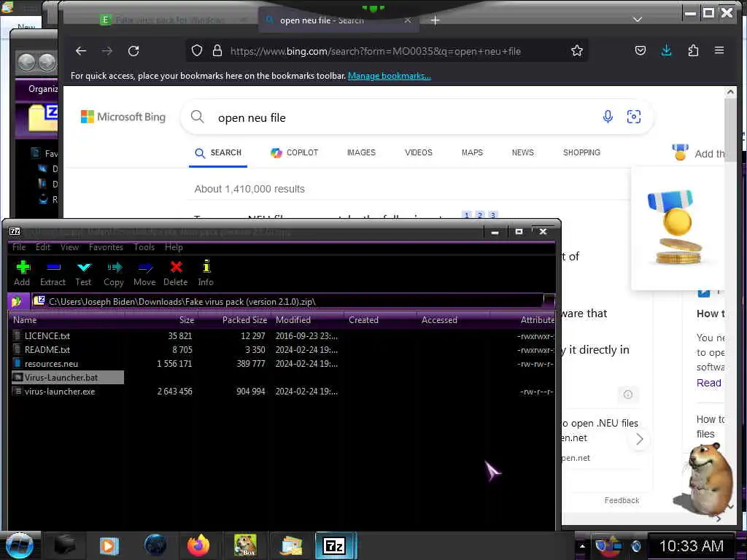
Task: Open the 7-Zip File menu
Action: [19, 247]
